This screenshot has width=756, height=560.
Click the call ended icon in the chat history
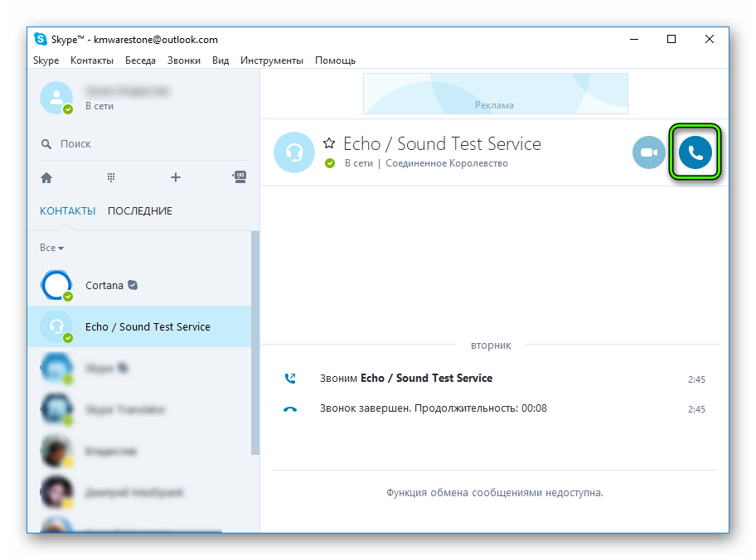(x=290, y=409)
